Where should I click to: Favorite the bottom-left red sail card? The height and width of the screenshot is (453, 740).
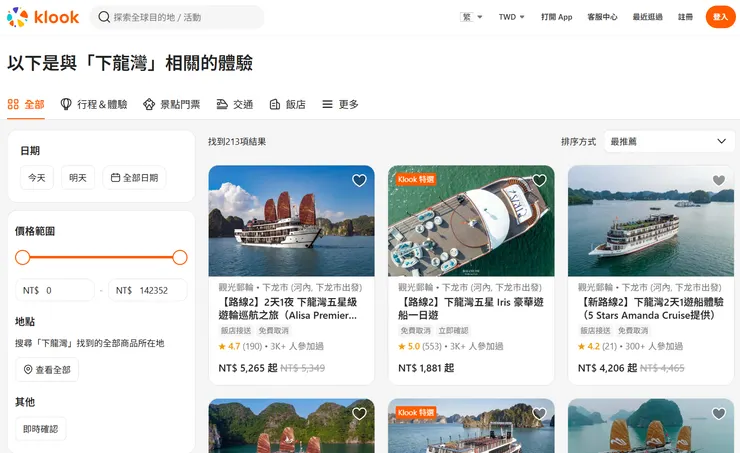[359, 414]
